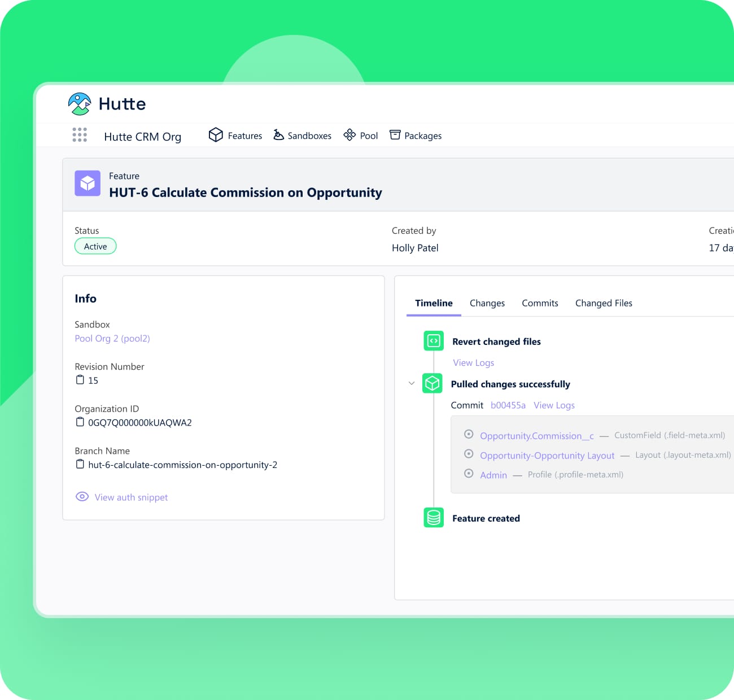Select the Opportunity.Commission__c radio marker
Screen dimensions: 734x700
(x=469, y=434)
